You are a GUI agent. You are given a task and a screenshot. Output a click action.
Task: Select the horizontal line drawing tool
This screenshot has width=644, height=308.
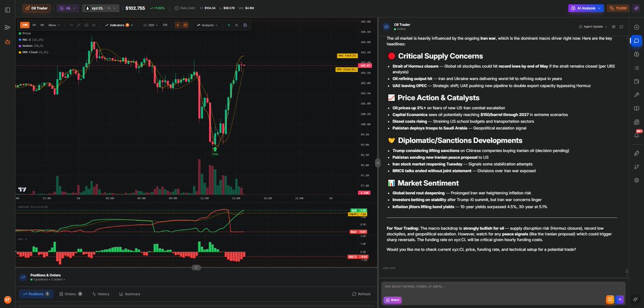coord(71,25)
